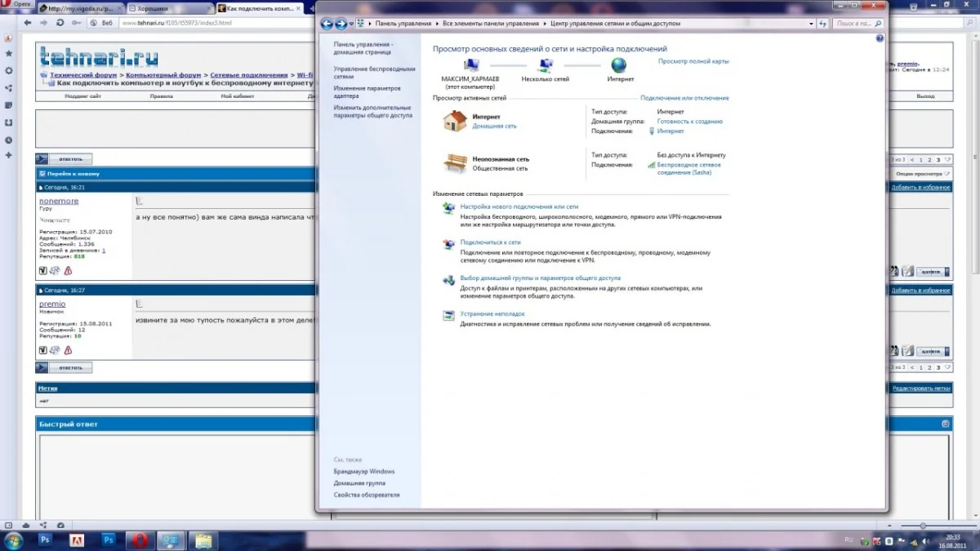Viewport: 980px width, 551px height.
Task: Open Opera sidebar downloads panel
Action: [x=8, y=122]
